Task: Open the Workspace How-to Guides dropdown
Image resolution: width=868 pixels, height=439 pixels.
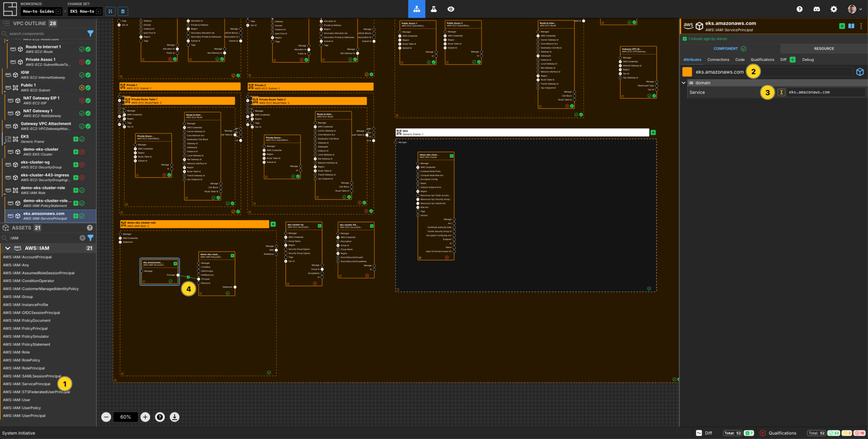Action: tap(42, 11)
